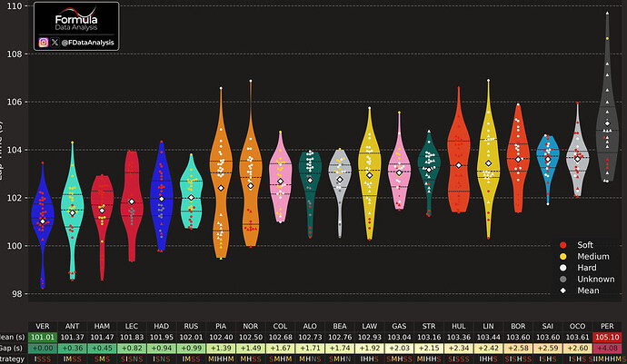Click the +0.00 gap cell
The width and height of the screenshot is (627, 364).
(x=43, y=348)
